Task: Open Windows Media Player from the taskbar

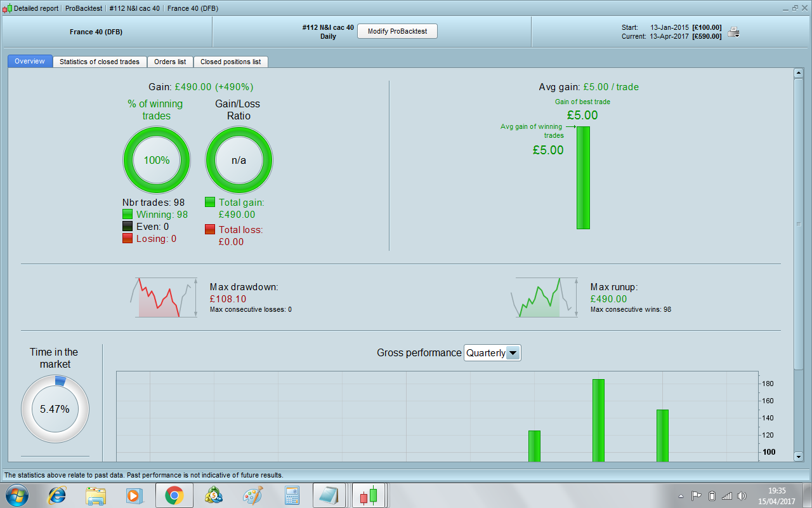Action: pos(134,495)
